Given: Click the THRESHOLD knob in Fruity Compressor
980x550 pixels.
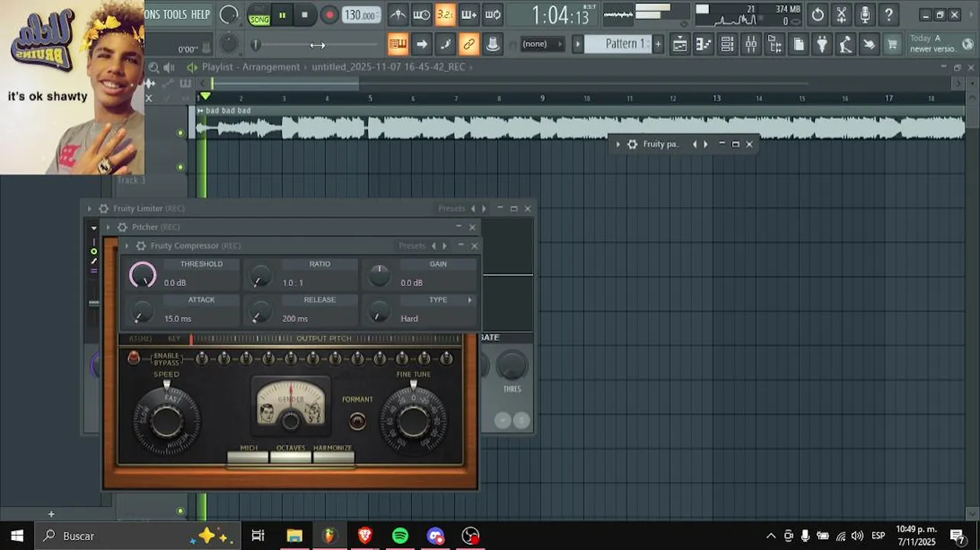Looking at the screenshot, I should (x=142, y=275).
